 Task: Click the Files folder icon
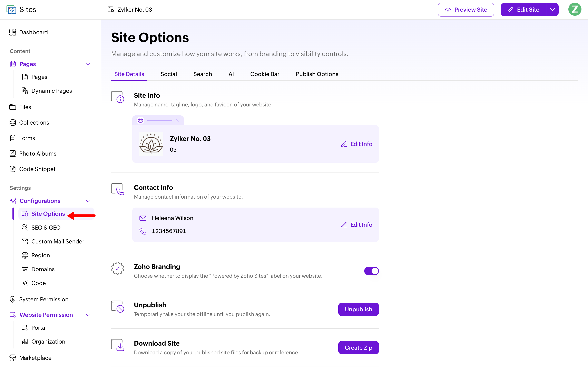(13, 107)
